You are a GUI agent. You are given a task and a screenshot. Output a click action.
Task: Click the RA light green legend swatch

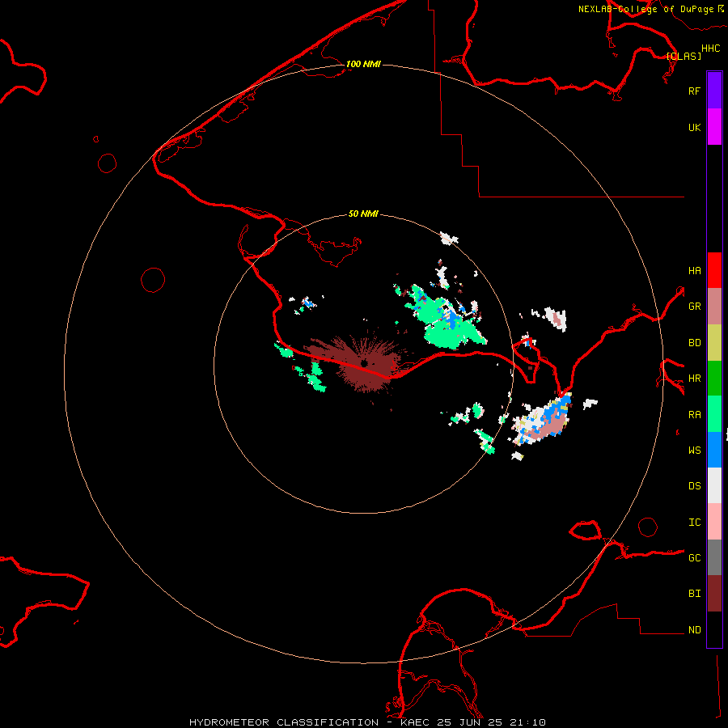(714, 414)
